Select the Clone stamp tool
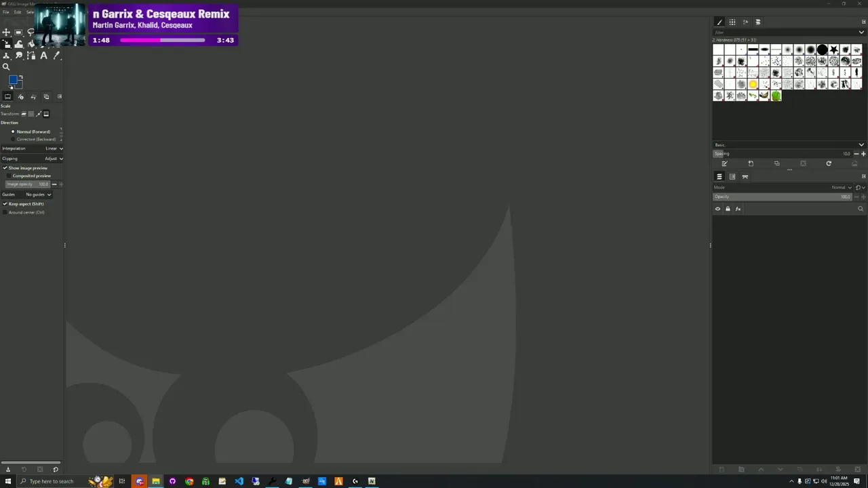Screen dimensions: 868x488 [6, 56]
